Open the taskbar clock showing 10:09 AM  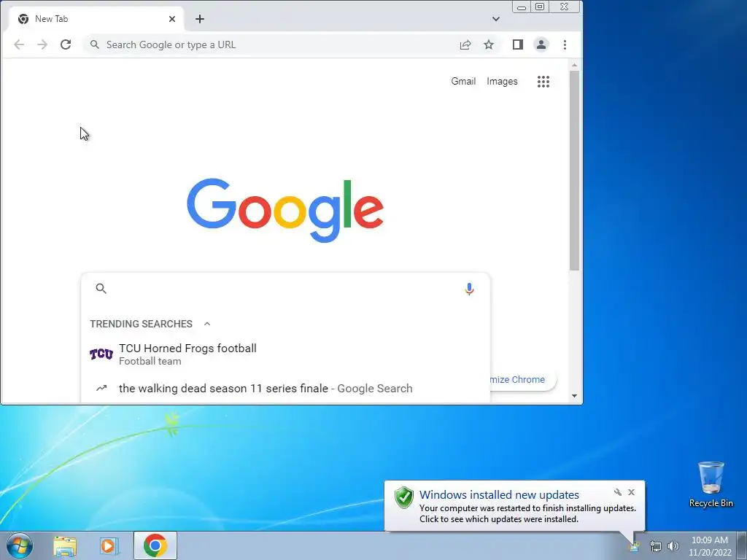click(710, 546)
